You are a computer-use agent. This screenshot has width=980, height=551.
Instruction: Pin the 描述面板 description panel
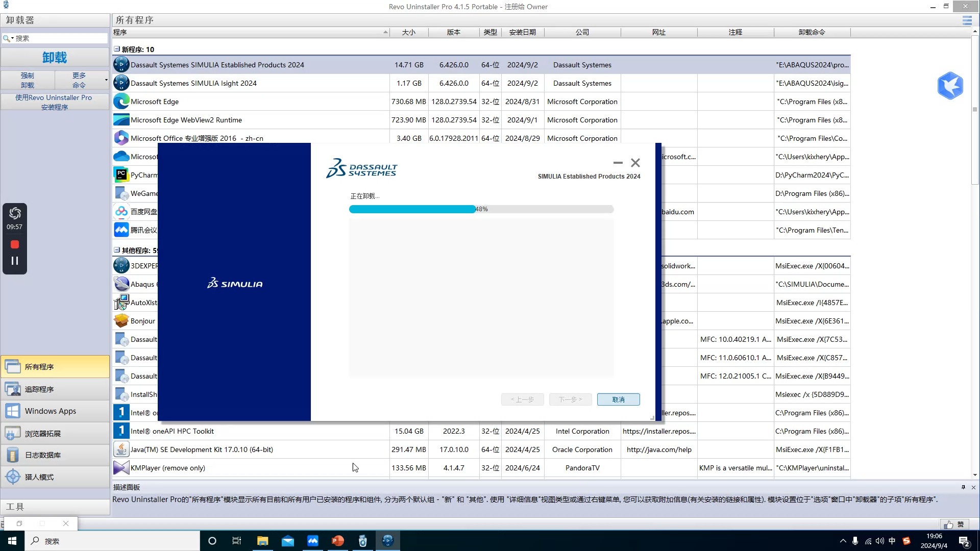coord(963,487)
